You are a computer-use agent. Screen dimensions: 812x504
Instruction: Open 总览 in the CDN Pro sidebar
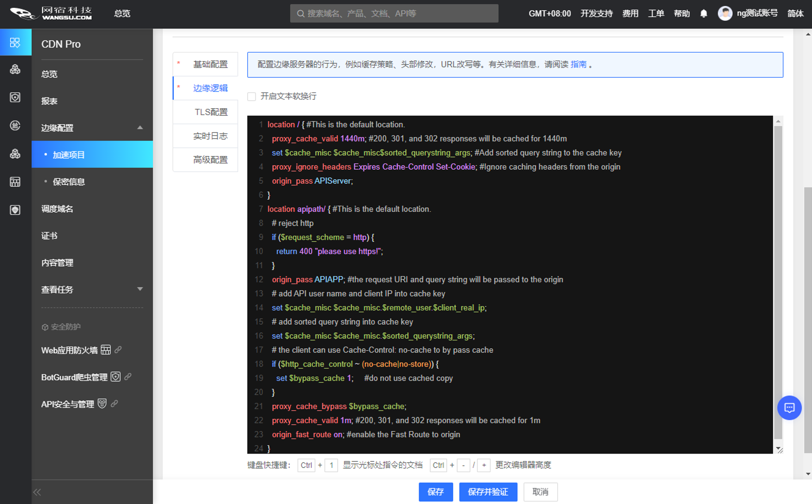(x=49, y=74)
